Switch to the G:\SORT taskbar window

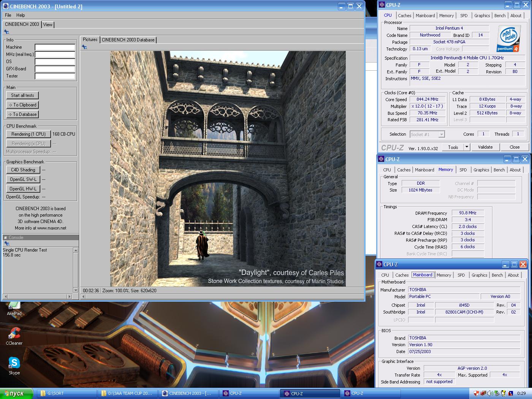point(67,393)
